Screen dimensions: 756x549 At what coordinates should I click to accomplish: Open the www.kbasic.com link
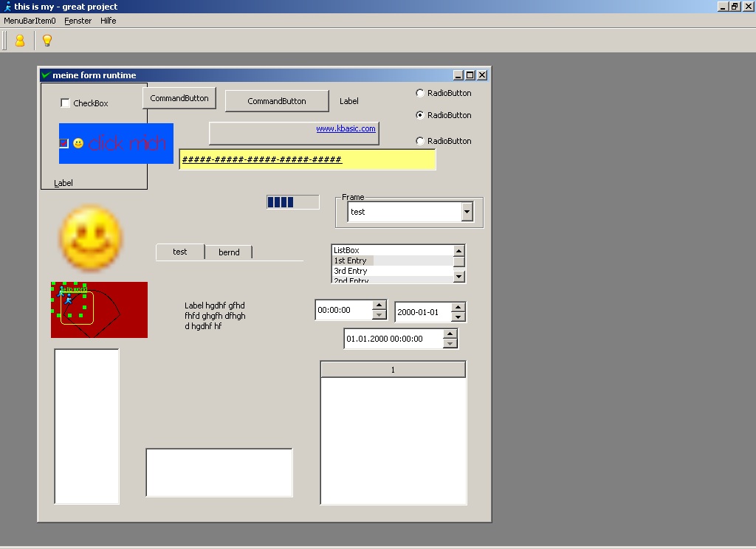coord(346,128)
